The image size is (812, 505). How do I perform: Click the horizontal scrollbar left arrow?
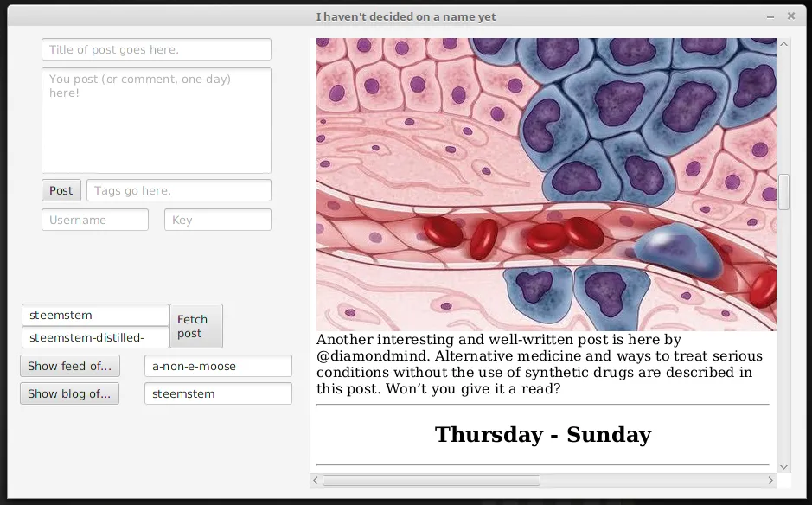(x=316, y=481)
